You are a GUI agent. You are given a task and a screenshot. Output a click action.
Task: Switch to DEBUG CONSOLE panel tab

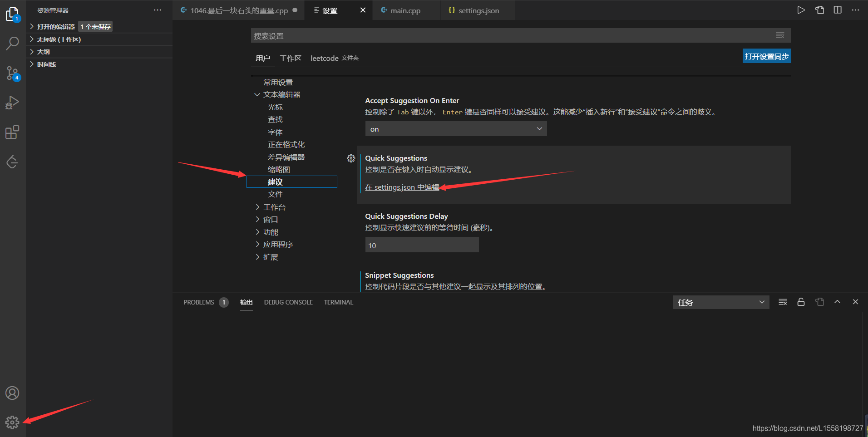coord(288,302)
